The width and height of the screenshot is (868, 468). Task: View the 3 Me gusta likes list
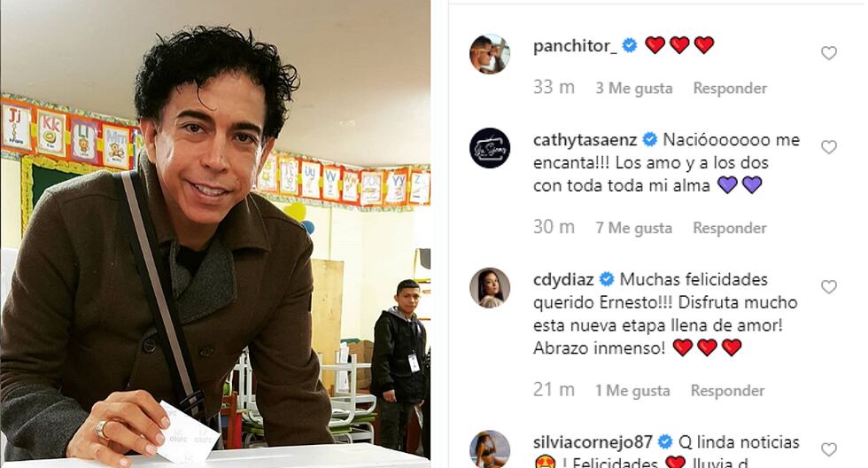coord(634,88)
